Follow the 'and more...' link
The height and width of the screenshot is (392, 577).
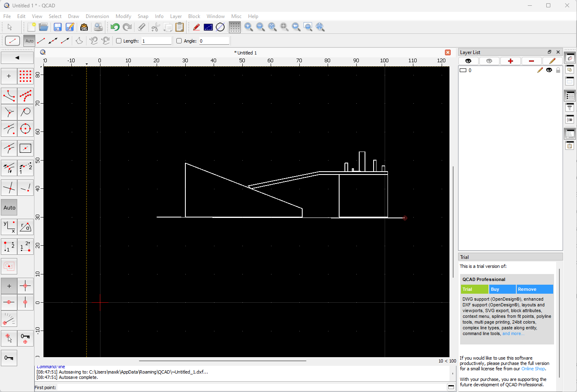tap(513, 333)
